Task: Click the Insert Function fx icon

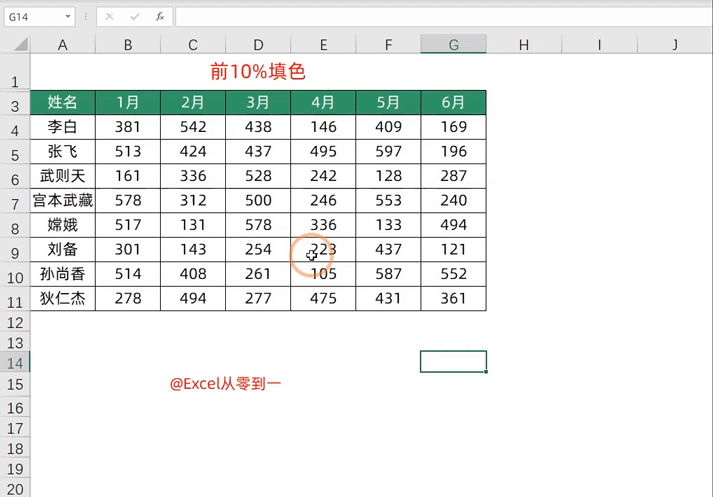Action: pos(160,17)
